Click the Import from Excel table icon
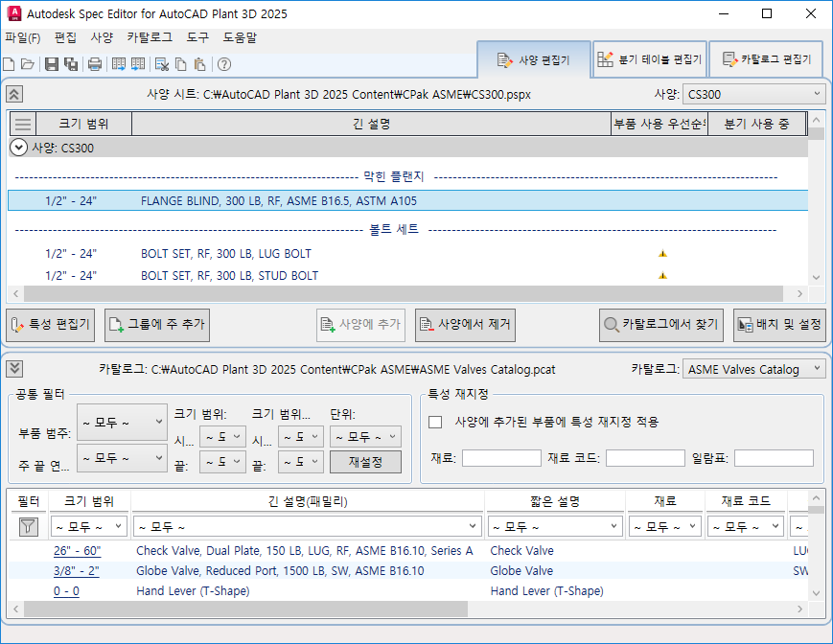This screenshot has height=644, width=833. coord(138,64)
